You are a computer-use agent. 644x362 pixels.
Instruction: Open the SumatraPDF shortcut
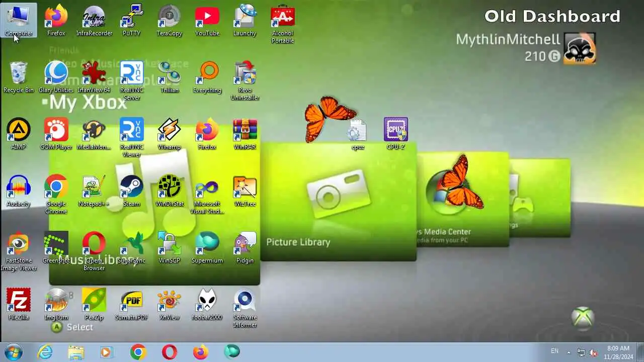(x=132, y=305)
